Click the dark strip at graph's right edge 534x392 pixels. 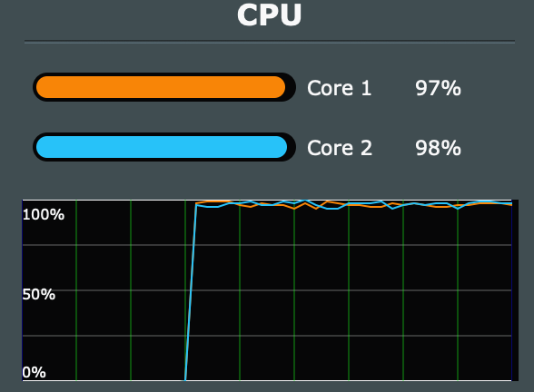click(x=515, y=290)
